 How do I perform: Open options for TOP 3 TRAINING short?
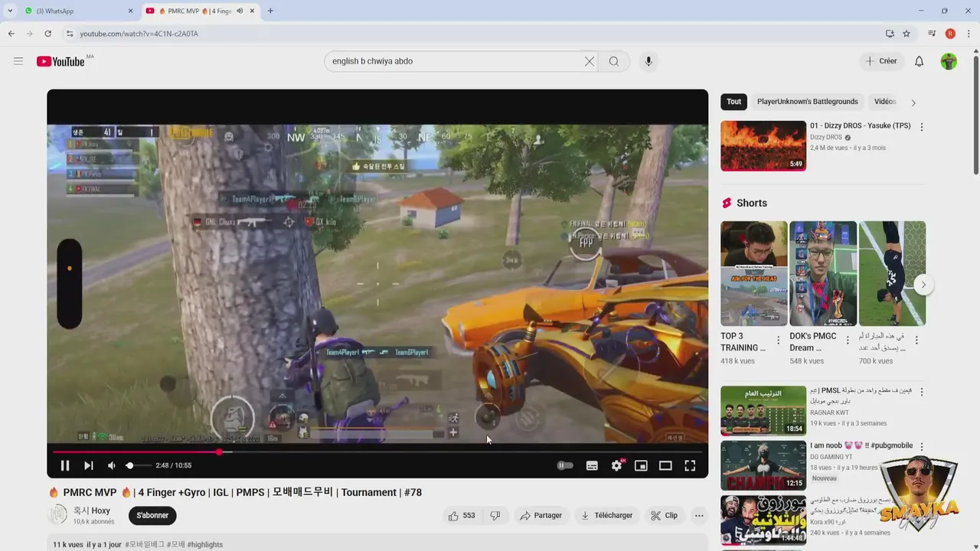point(779,340)
